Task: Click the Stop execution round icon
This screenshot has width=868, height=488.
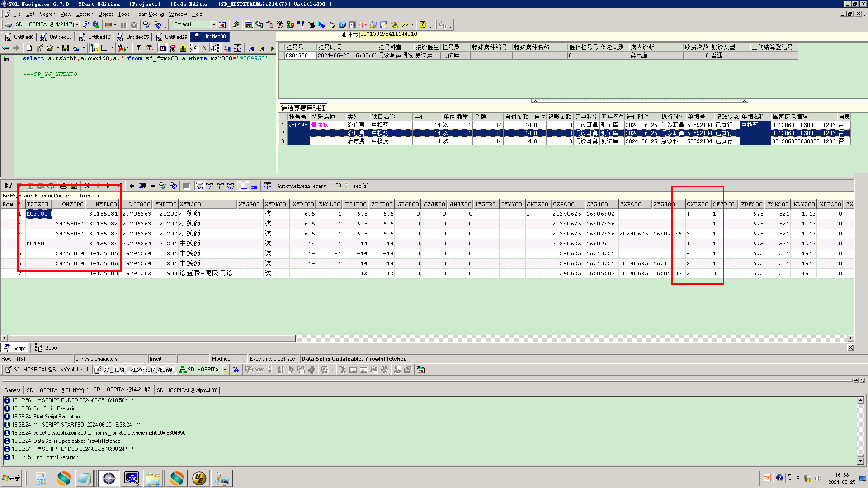Action: point(134,25)
